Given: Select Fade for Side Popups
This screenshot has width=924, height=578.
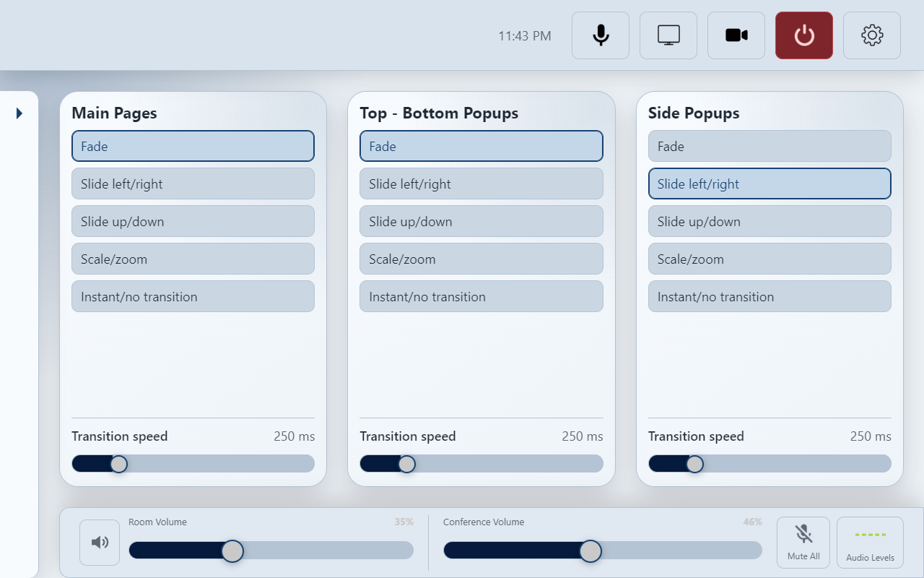Looking at the screenshot, I should point(770,146).
